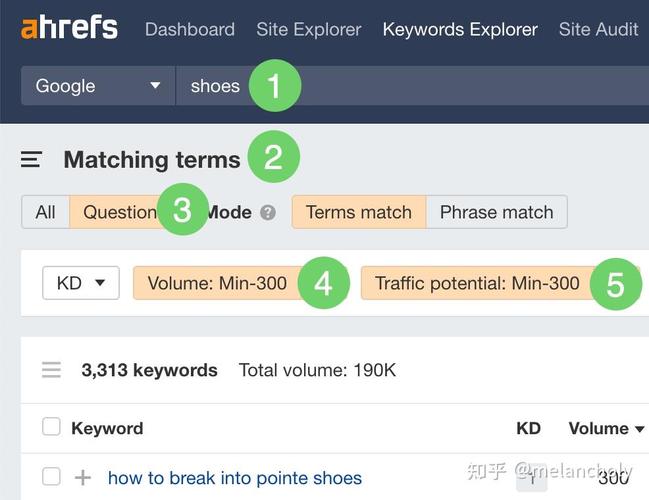
Task: Open keyword how to break into pointe shoes
Action: (x=235, y=478)
